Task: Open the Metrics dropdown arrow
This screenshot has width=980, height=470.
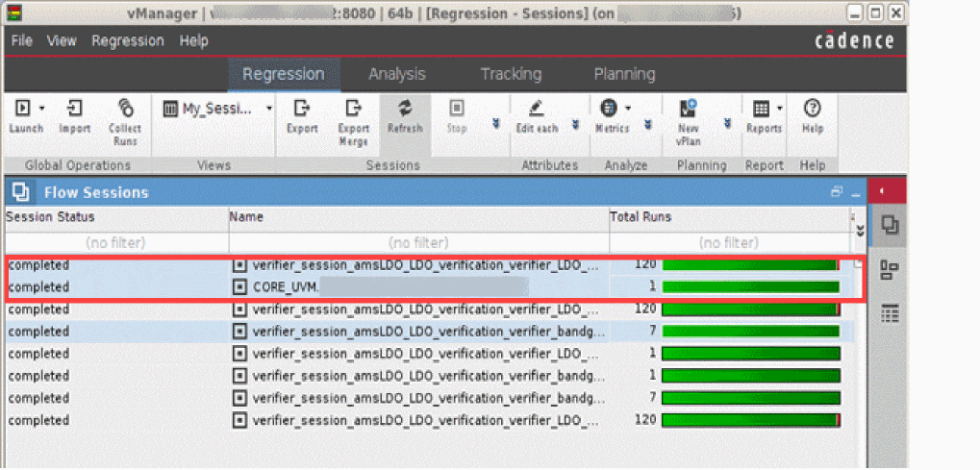Action: pyautogui.click(x=628, y=109)
